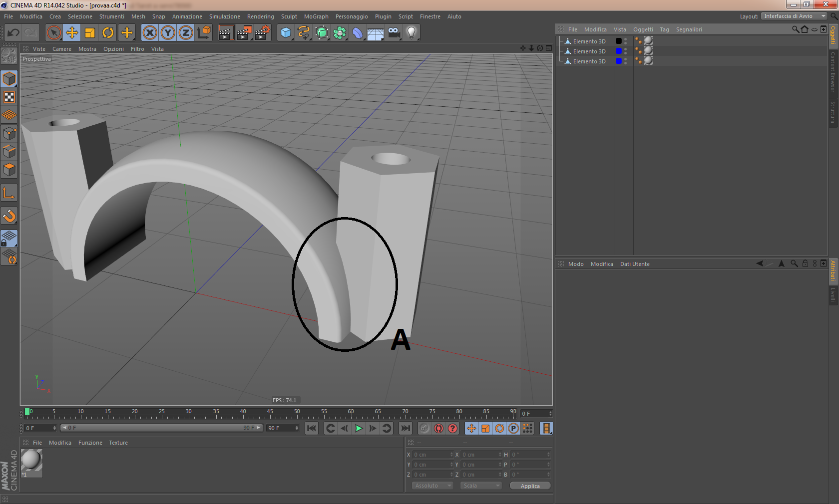Toggle X axis lock
Image resolution: width=839 pixels, height=504 pixels.
click(149, 33)
